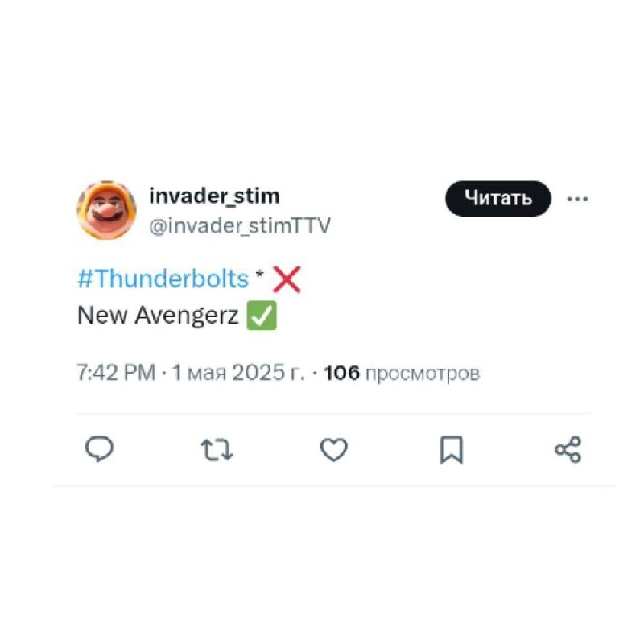
Task: Click the share icon
Action: click(x=568, y=452)
